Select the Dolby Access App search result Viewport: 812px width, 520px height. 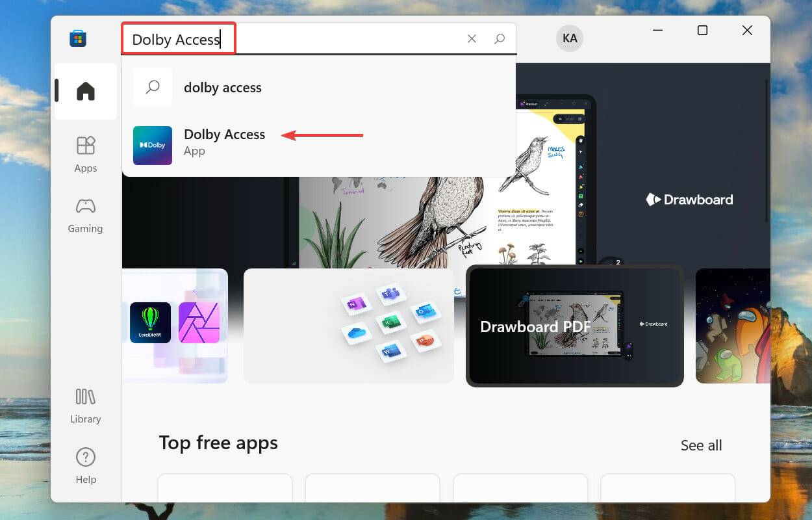(x=225, y=142)
